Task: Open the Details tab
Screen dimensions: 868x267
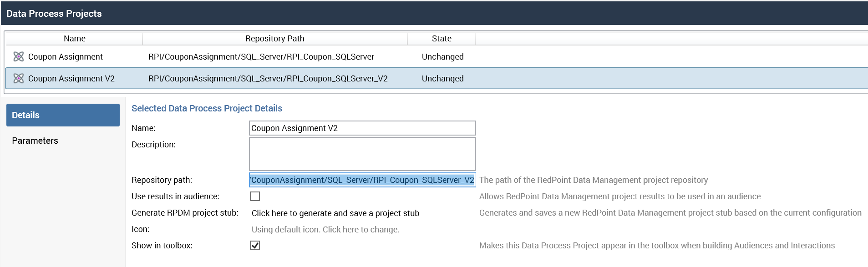Action: [63, 115]
